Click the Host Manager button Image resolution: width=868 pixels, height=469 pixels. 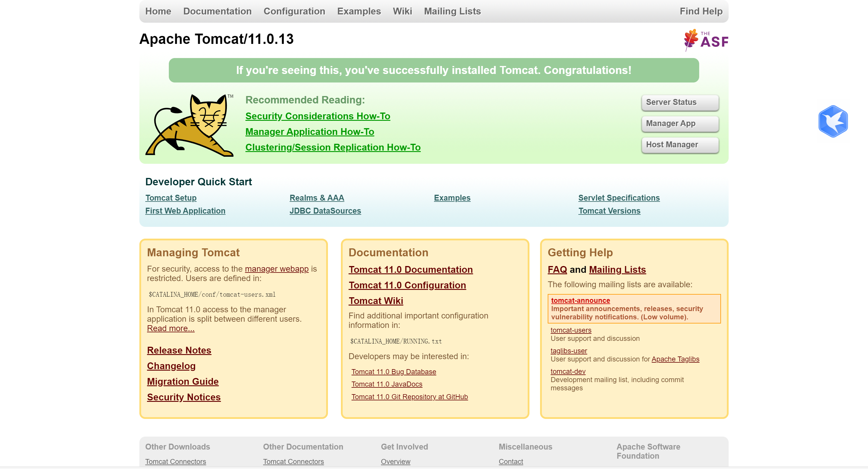tap(680, 145)
